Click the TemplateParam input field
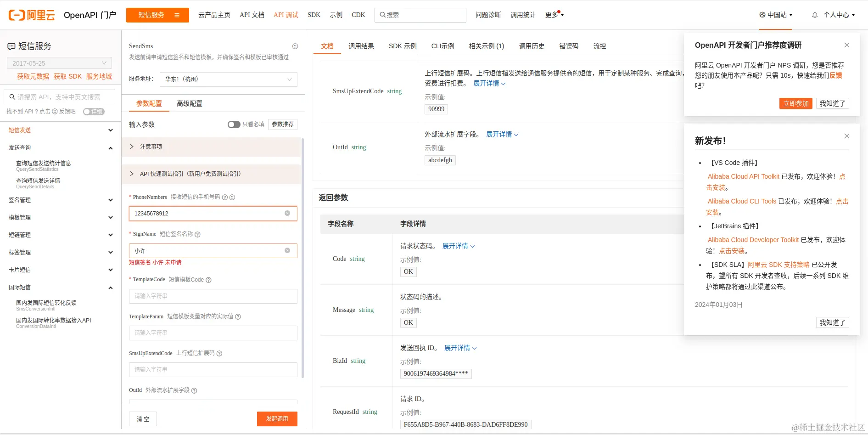 coord(213,333)
